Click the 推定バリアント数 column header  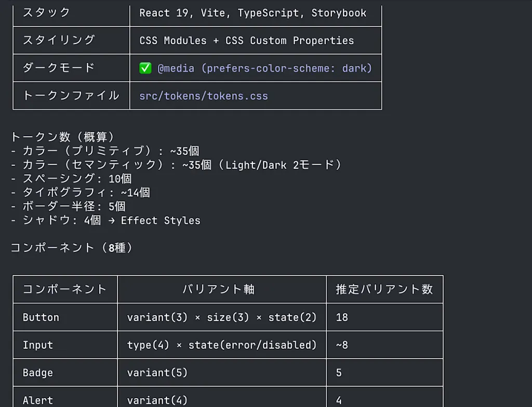click(x=384, y=289)
